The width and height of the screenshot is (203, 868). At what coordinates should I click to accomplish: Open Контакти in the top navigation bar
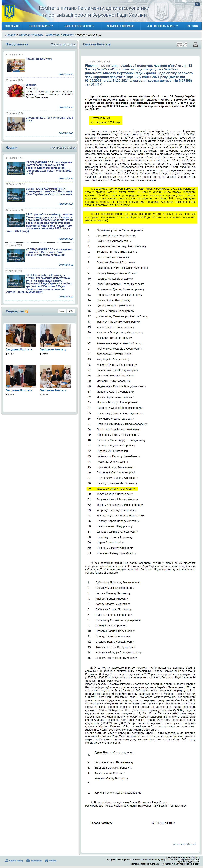pyautogui.click(x=193, y=26)
